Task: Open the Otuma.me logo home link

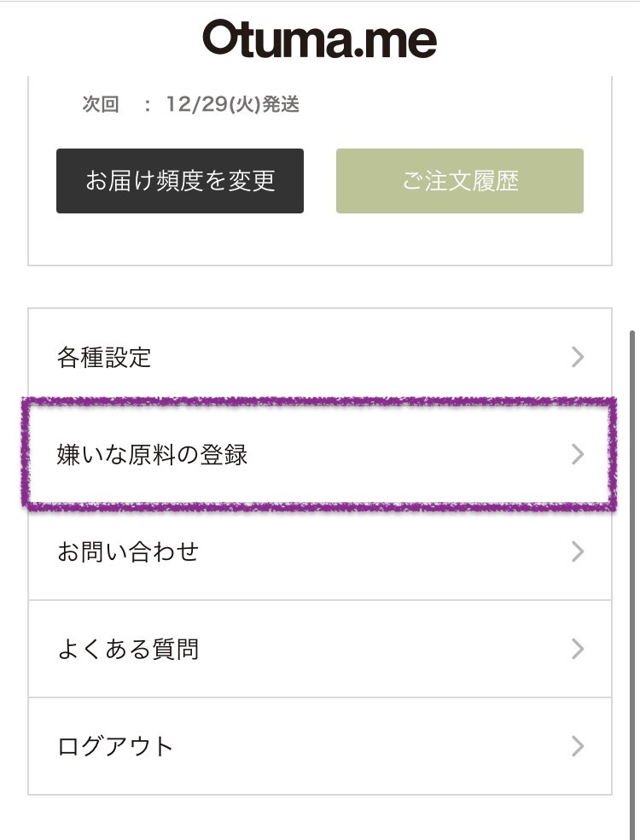Action: tap(320, 38)
